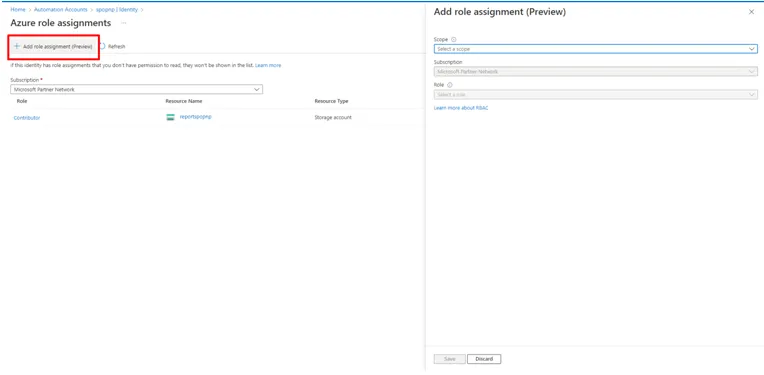Open the ellipsis menu beside Azure role assignments

pyautogui.click(x=124, y=23)
